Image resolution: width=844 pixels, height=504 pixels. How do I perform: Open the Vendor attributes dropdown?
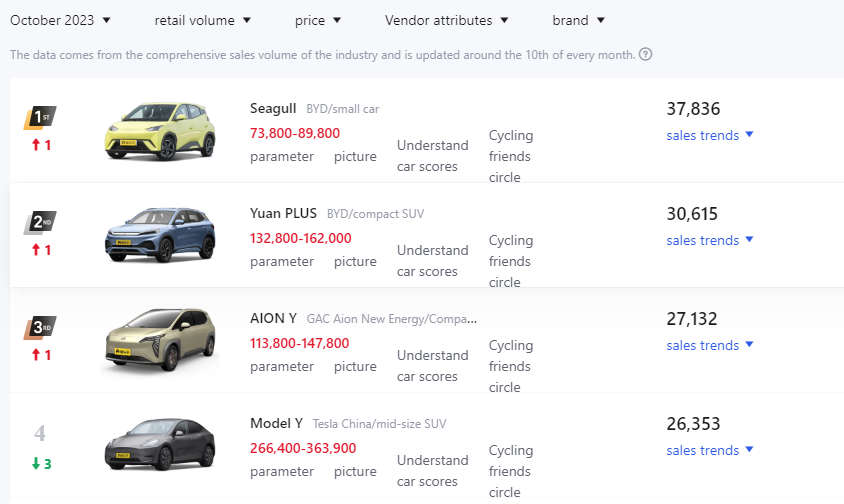point(446,20)
